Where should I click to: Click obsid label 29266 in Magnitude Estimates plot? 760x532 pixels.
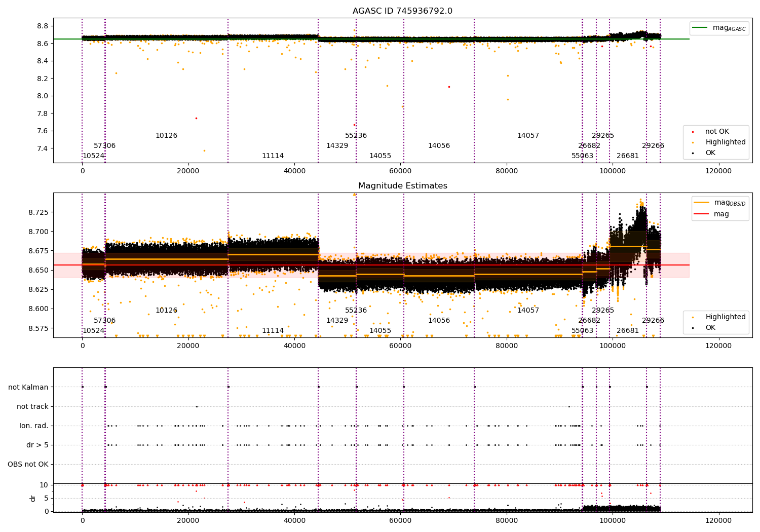click(x=653, y=321)
